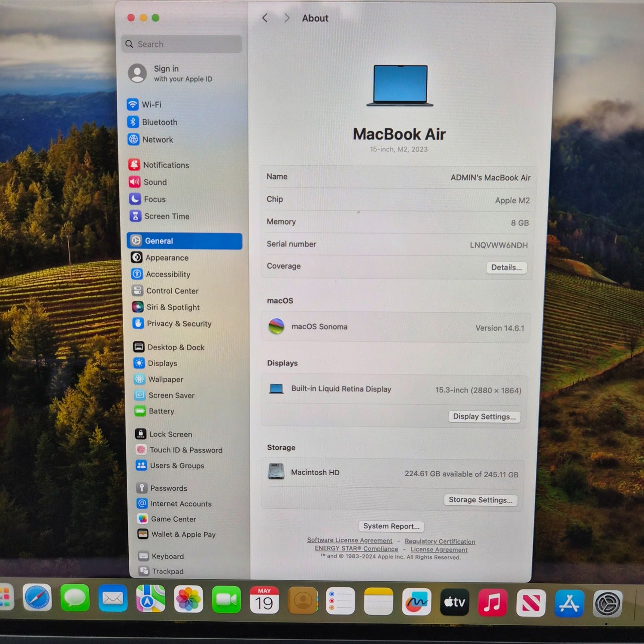
Task: Open the Software License Agreement link
Action: click(x=349, y=540)
